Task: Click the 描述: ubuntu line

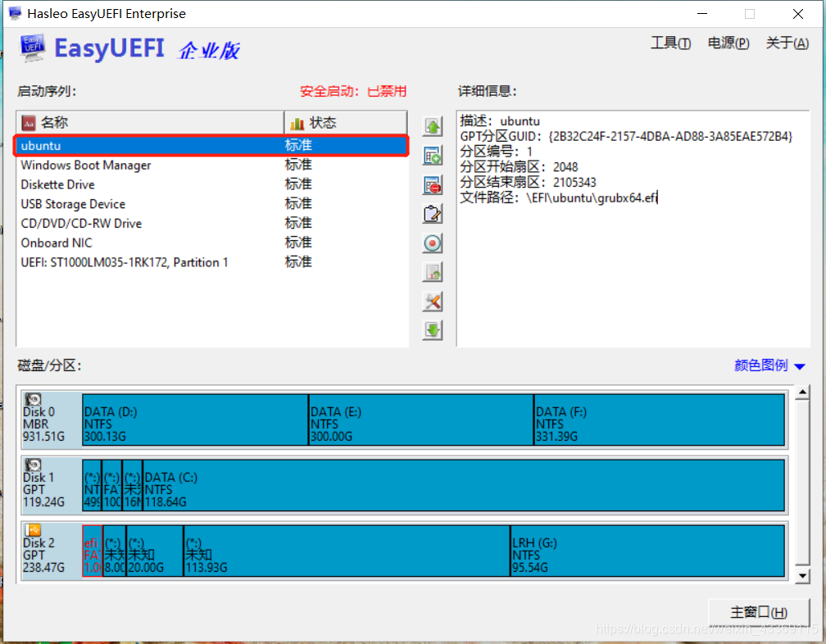Action: [500, 121]
